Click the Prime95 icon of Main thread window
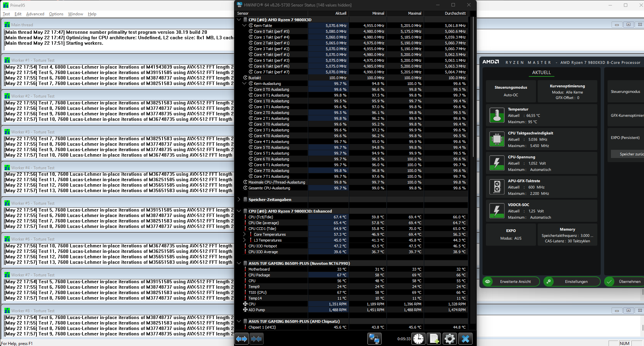The height and width of the screenshot is (346, 644). pos(7,25)
